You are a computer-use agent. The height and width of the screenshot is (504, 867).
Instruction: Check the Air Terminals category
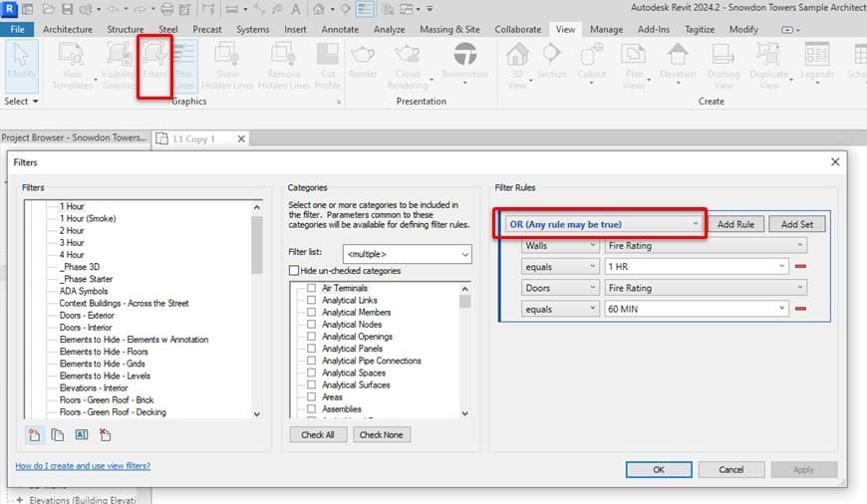tap(311, 288)
